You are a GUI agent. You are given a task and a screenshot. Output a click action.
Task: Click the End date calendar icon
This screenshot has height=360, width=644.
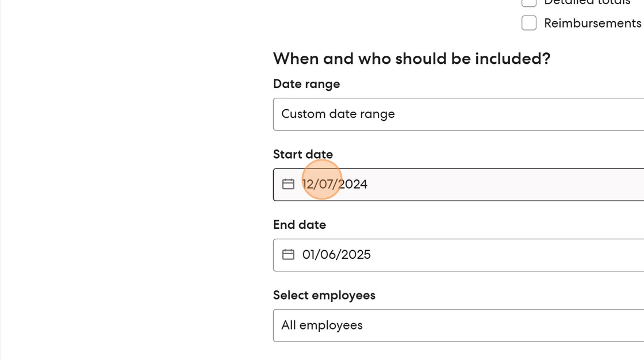288,254
